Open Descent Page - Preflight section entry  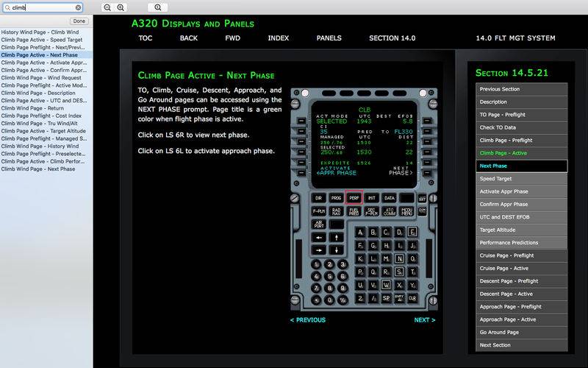tap(521, 281)
